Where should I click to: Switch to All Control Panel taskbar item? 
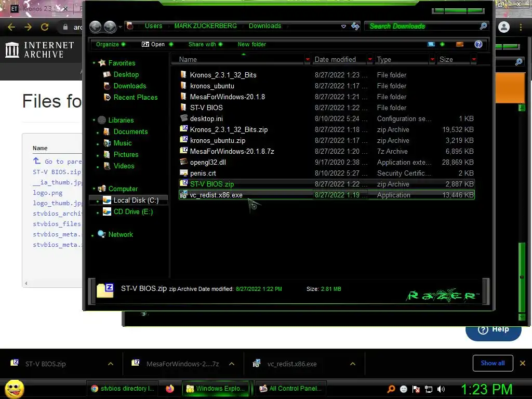pyautogui.click(x=290, y=389)
